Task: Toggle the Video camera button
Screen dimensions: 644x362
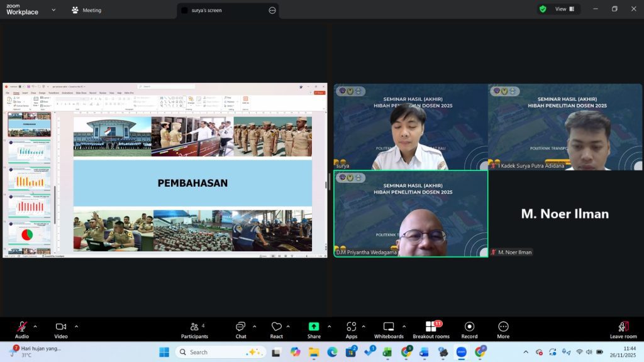Action: tap(61, 327)
